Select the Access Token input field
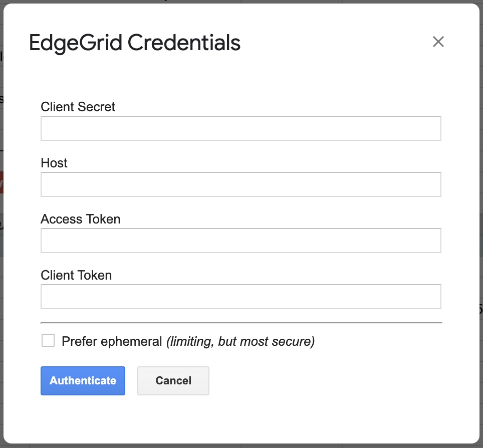 [x=241, y=241]
